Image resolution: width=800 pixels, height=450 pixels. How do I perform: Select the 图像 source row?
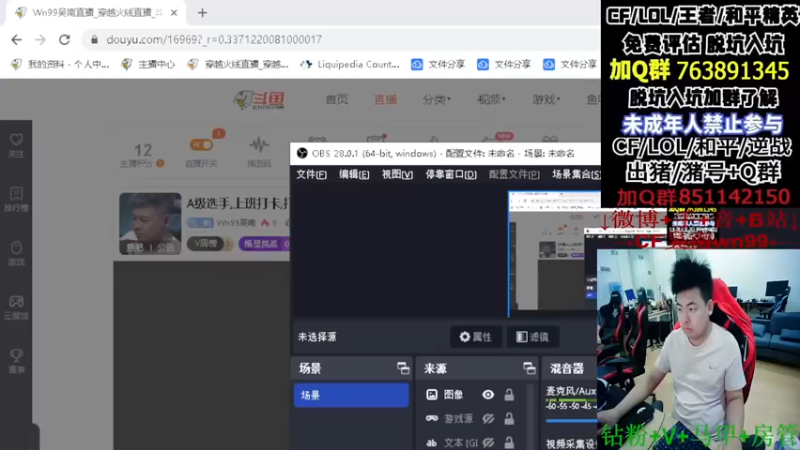(471, 394)
